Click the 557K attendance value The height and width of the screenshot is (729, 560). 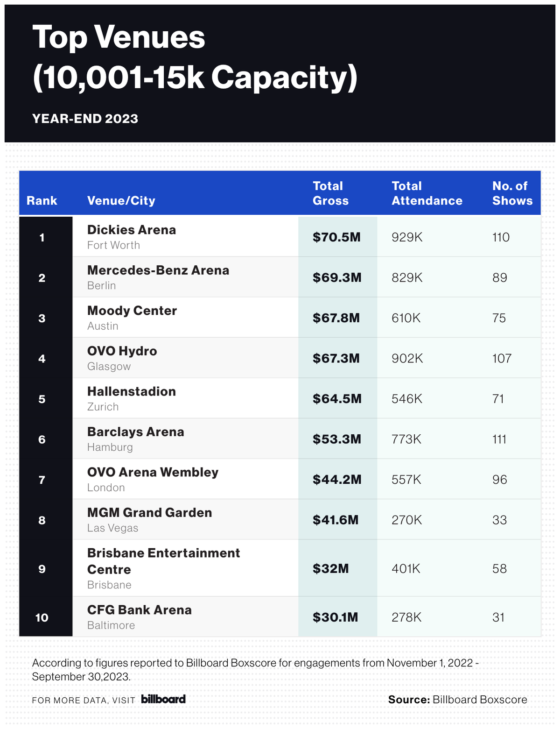[406, 480]
